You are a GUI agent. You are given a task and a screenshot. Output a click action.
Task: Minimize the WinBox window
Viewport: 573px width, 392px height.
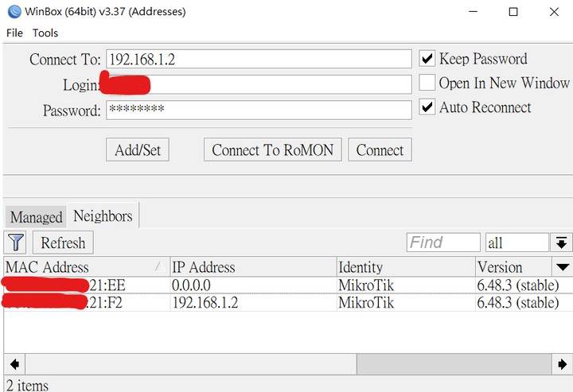point(474,12)
